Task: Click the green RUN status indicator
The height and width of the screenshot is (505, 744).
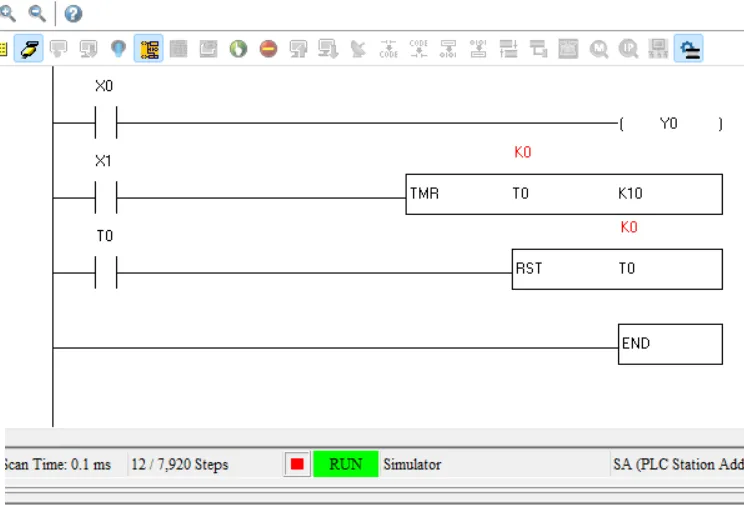Action: [x=346, y=464]
